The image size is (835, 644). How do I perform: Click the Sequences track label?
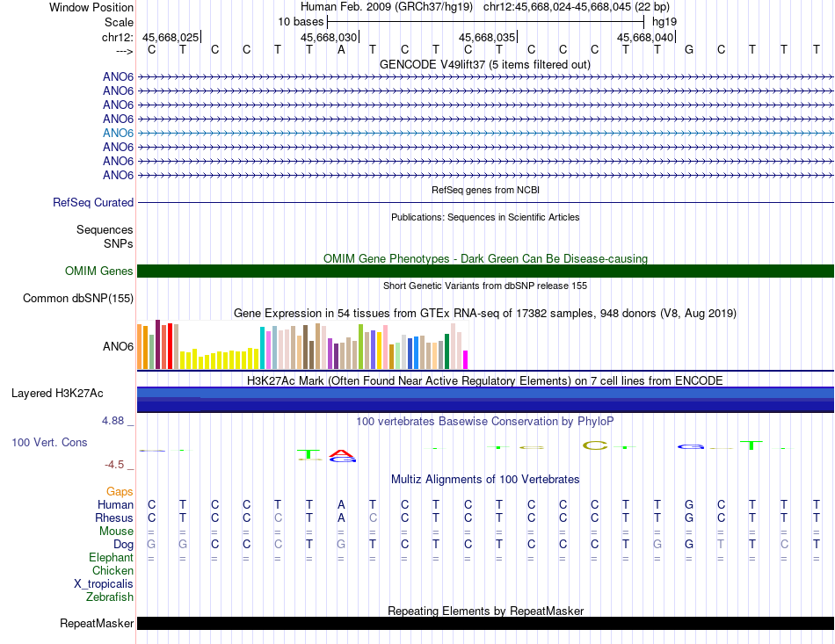[x=105, y=230]
